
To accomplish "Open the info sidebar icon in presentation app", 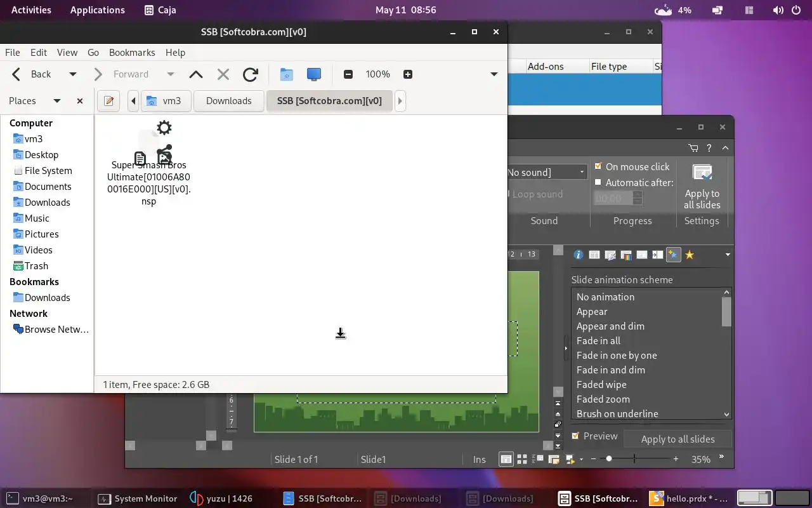I will pyautogui.click(x=579, y=255).
